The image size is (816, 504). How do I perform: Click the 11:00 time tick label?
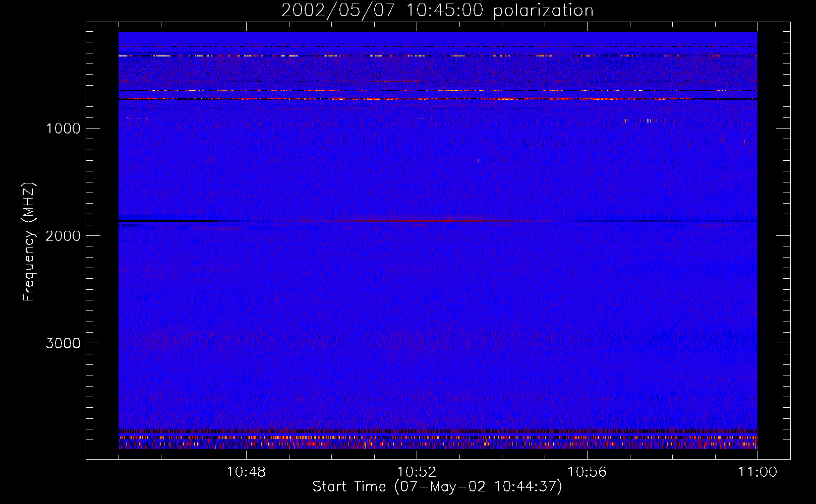(757, 472)
